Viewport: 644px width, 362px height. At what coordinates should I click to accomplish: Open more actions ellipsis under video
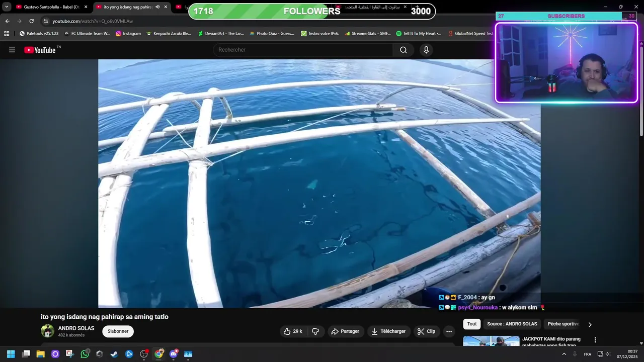click(449, 331)
